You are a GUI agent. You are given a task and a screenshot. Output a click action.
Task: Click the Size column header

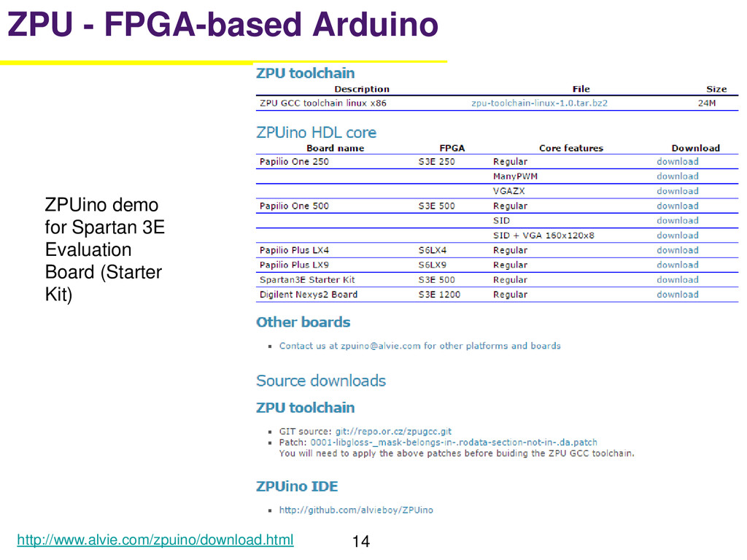(x=716, y=89)
